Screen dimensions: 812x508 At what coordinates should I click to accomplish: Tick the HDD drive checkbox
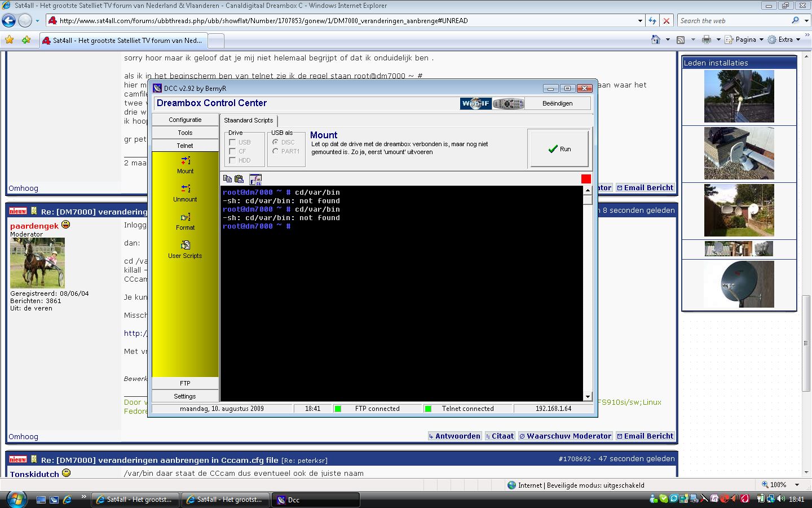point(232,160)
